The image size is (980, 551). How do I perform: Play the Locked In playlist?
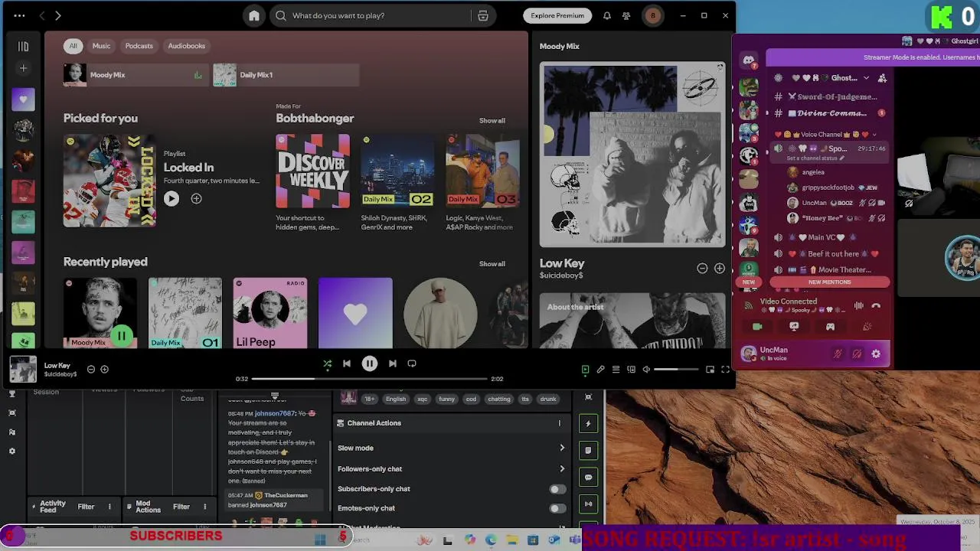(171, 199)
